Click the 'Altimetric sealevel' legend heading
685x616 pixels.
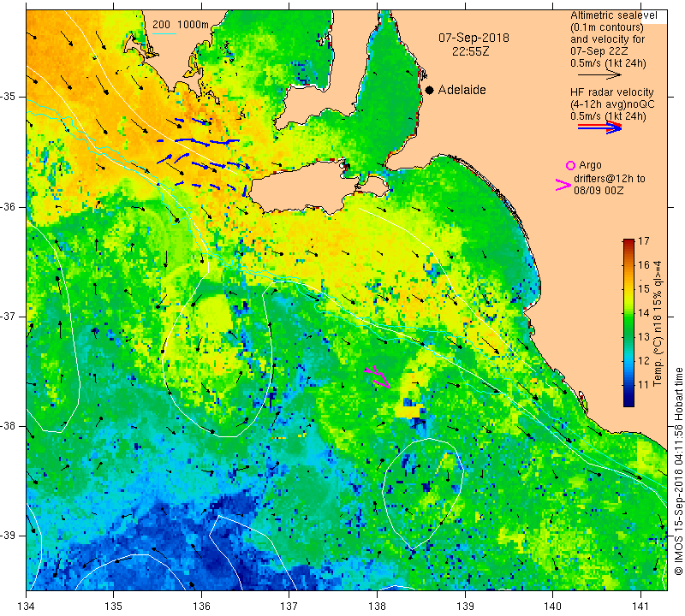(x=614, y=15)
